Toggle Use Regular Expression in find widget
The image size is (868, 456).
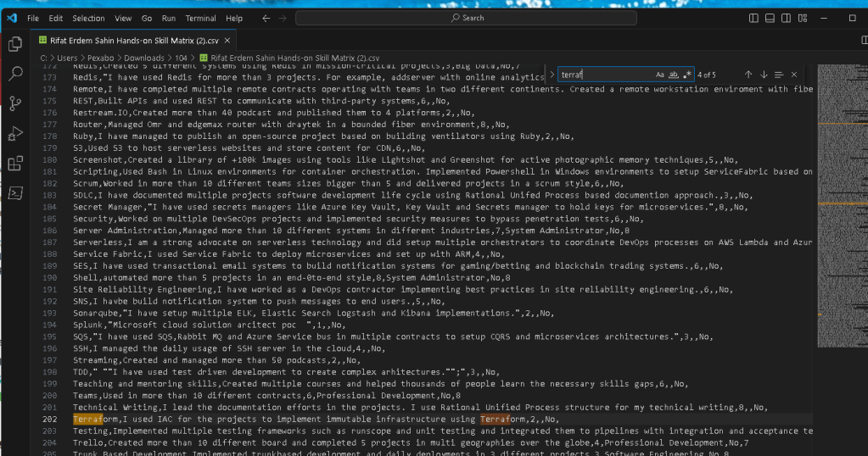click(687, 75)
